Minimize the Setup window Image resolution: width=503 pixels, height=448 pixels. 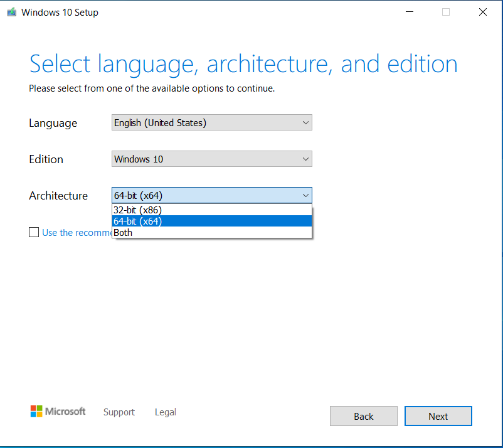[410, 12]
